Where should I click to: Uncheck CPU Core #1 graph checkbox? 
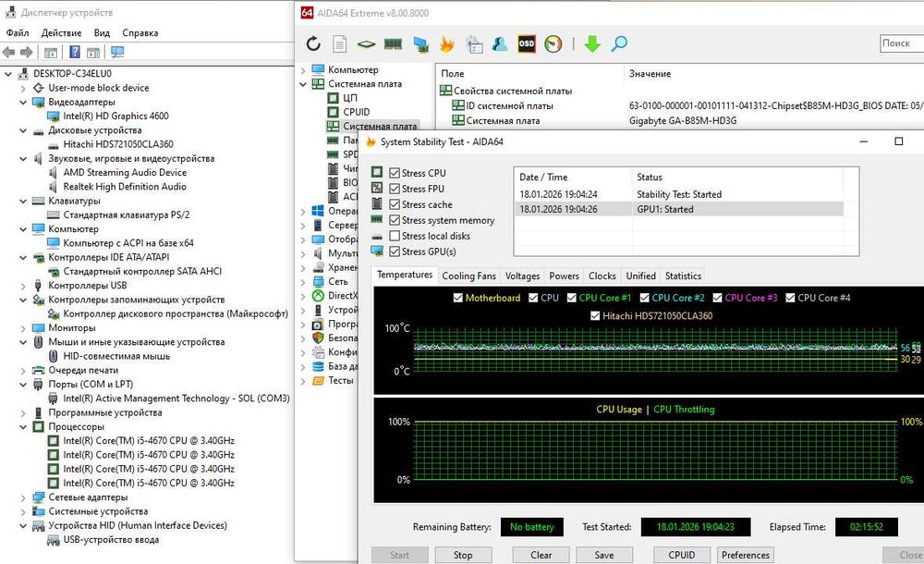pyautogui.click(x=571, y=298)
